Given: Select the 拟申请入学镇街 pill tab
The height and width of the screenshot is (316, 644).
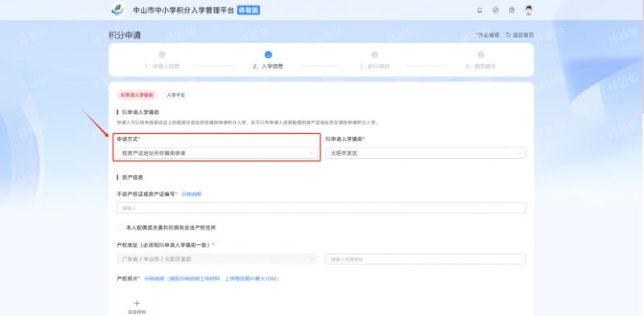Looking at the screenshot, I should (x=137, y=95).
